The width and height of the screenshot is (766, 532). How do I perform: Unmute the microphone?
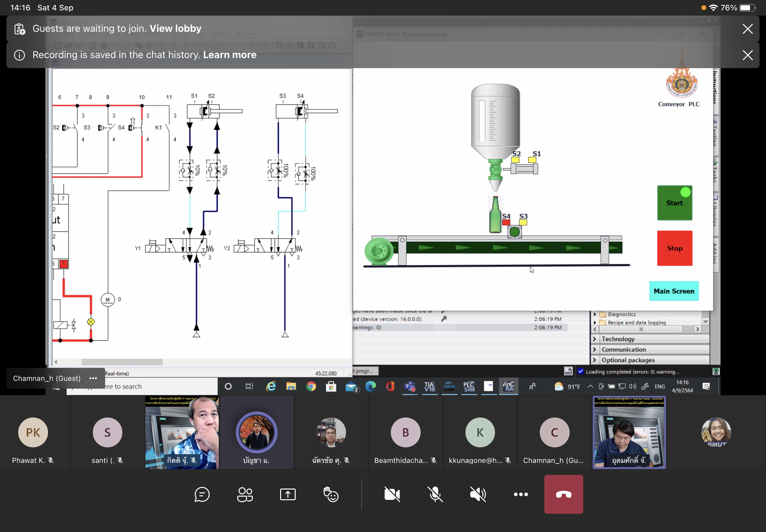[x=435, y=494]
